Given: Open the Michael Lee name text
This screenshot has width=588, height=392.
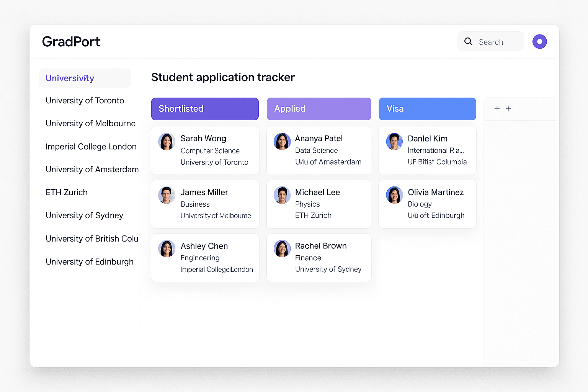Looking at the screenshot, I should (317, 192).
